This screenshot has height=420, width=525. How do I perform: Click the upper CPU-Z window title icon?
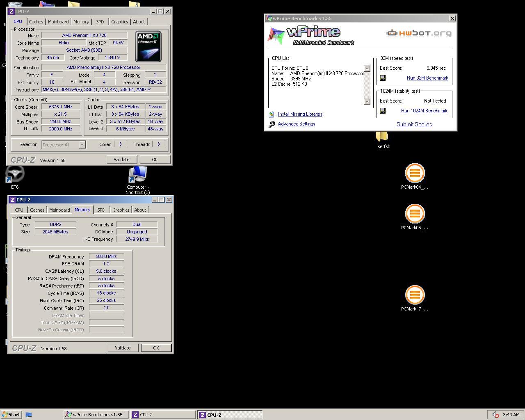pos(11,11)
